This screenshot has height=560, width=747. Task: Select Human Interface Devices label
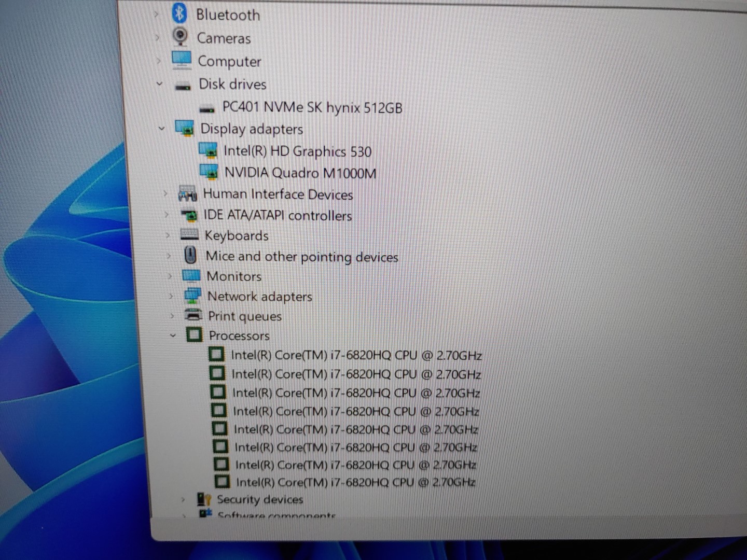[x=278, y=194]
